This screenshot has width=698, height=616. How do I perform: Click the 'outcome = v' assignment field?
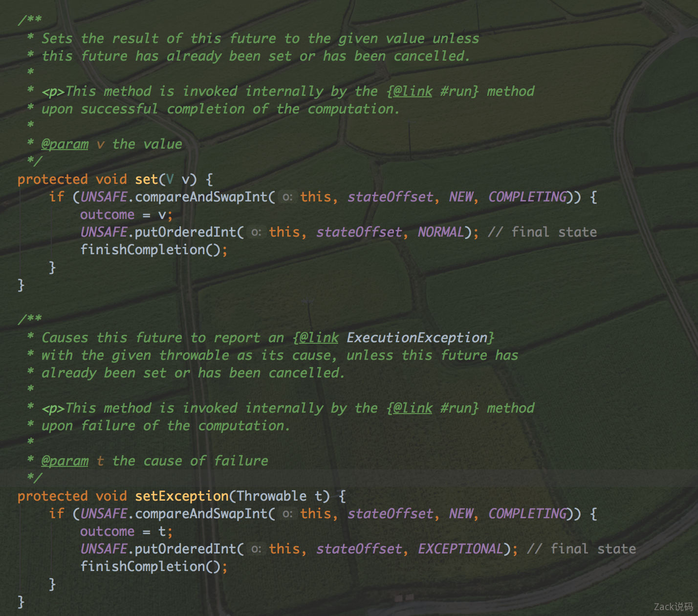tap(107, 215)
